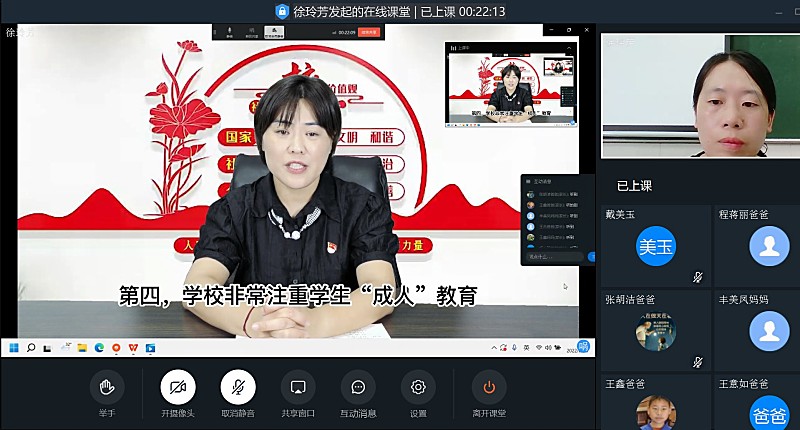Collapse the small 上课中 preview panel chevron
Image resolution: width=800 pixels, height=430 pixels.
[569, 48]
